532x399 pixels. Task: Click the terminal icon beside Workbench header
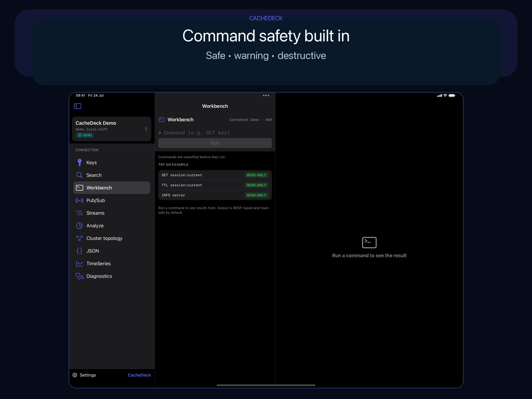[162, 119]
